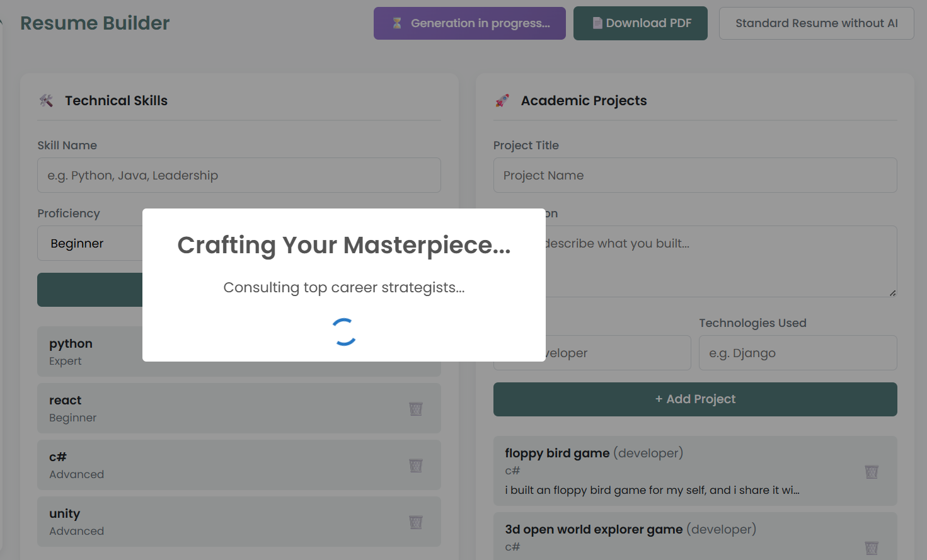The width and height of the screenshot is (927, 560).
Task: Click the Project Title input field
Action: [695, 176]
